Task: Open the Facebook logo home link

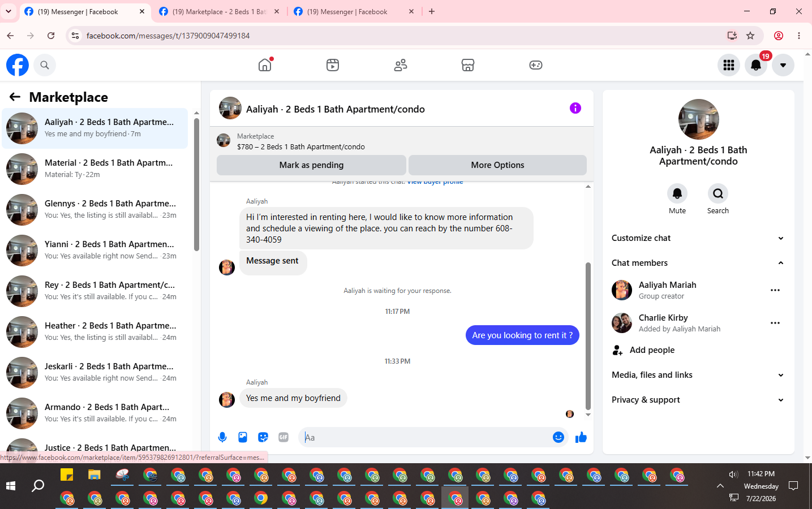Action: click(x=18, y=65)
